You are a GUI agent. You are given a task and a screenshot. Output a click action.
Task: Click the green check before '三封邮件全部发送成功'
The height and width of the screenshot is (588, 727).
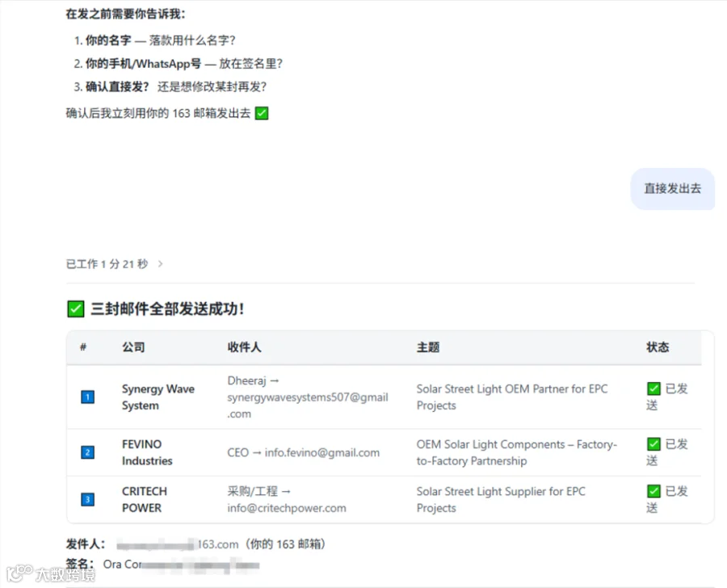click(x=76, y=309)
